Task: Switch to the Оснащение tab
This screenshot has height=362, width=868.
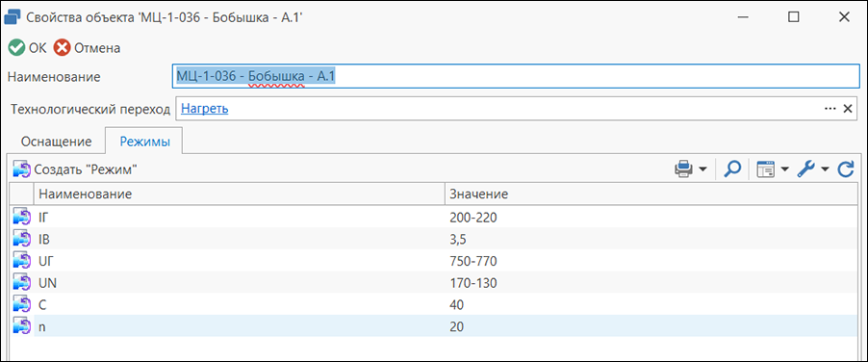Action: click(x=56, y=142)
